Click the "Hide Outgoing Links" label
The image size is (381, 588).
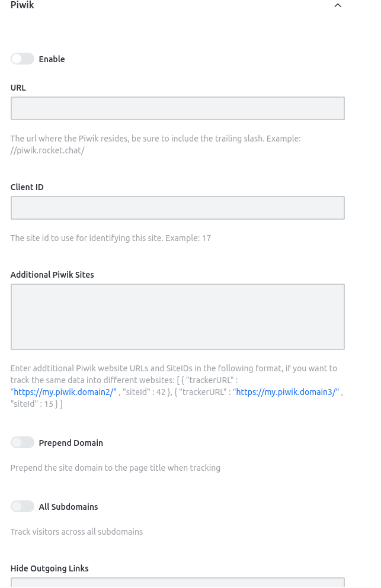49,568
